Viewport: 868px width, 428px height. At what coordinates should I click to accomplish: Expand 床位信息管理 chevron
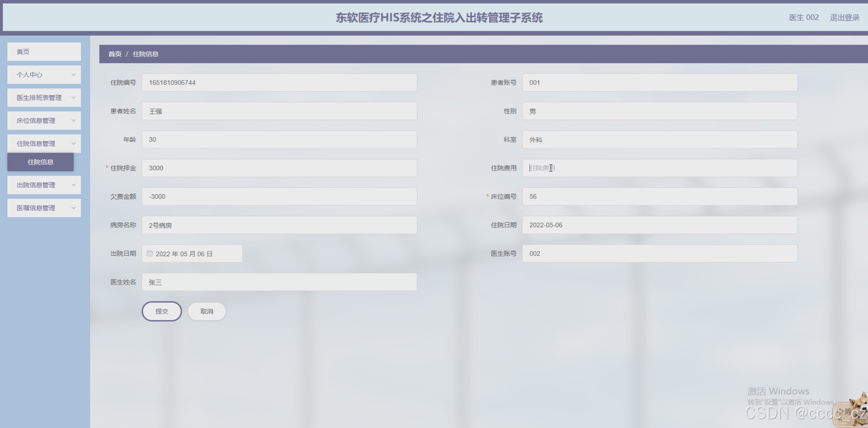[x=73, y=121]
